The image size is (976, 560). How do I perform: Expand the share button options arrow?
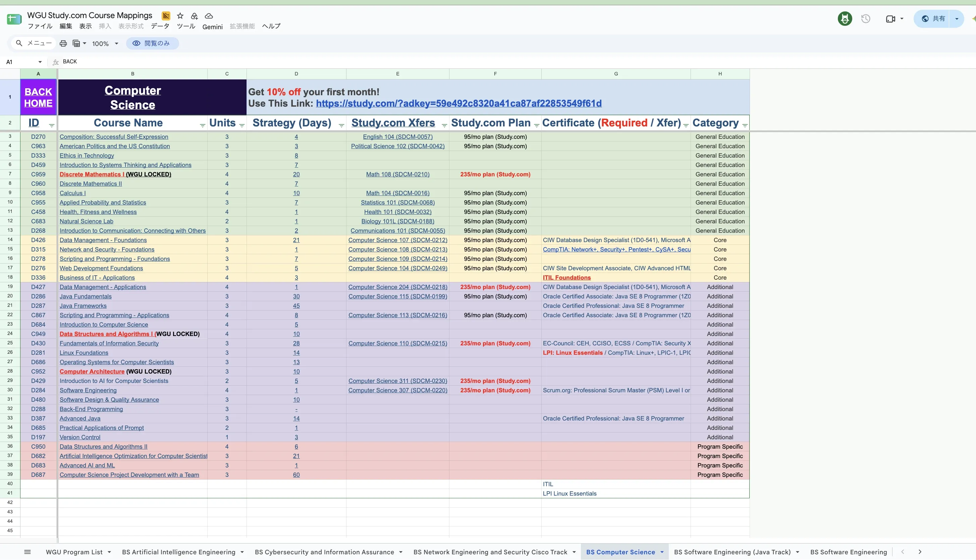coord(957,19)
